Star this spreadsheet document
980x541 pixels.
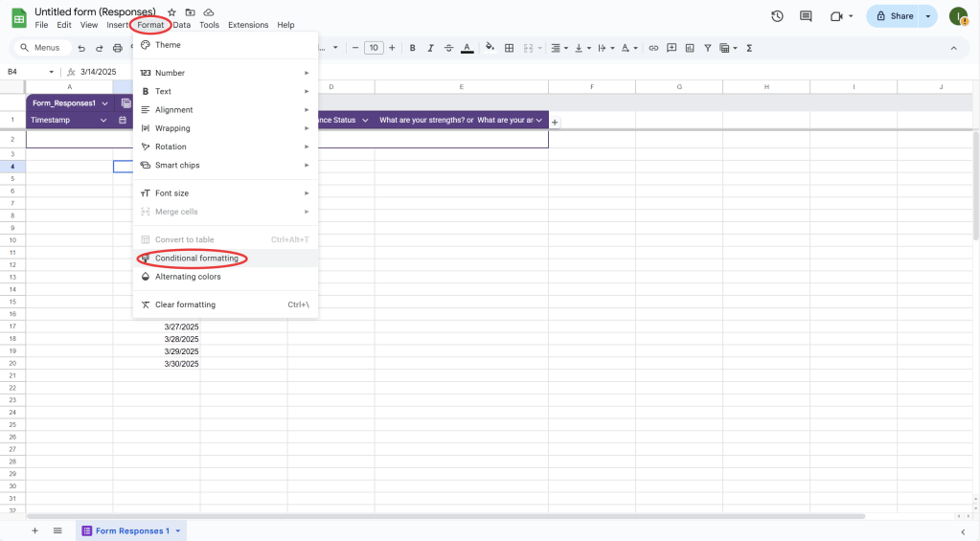171,12
